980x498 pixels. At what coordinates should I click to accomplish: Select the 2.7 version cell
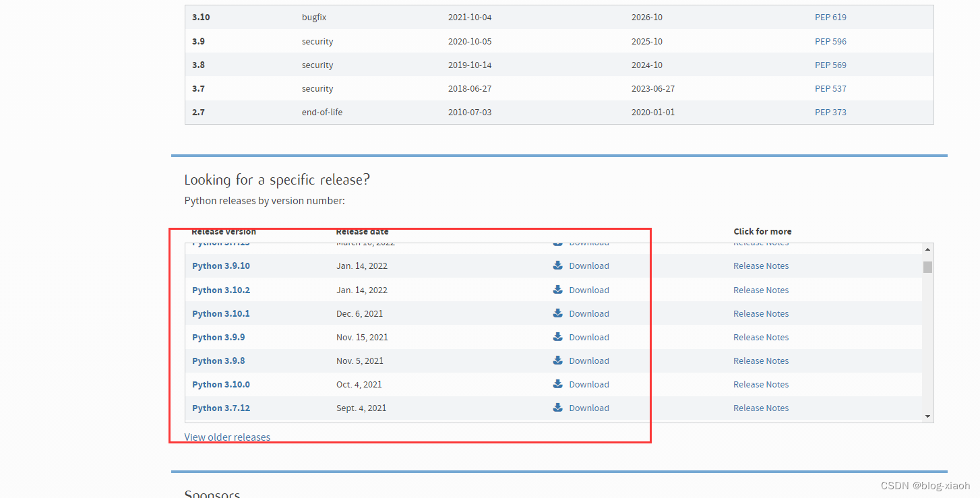(x=198, y=113)
